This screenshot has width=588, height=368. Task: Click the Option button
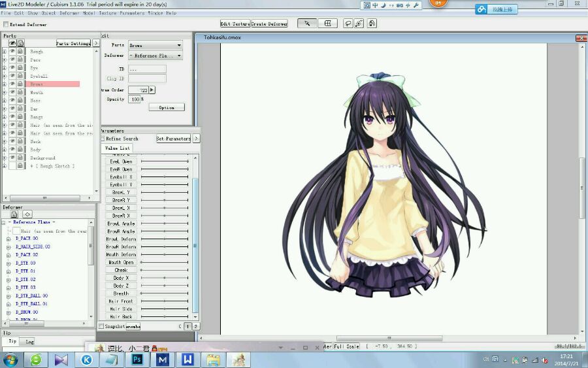click(x=167, y=108)
